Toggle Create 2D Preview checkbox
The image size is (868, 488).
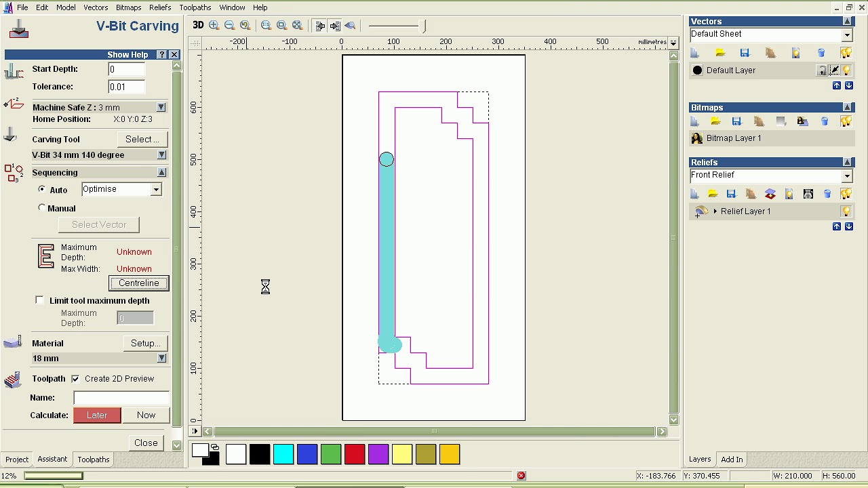pos(75,378)
